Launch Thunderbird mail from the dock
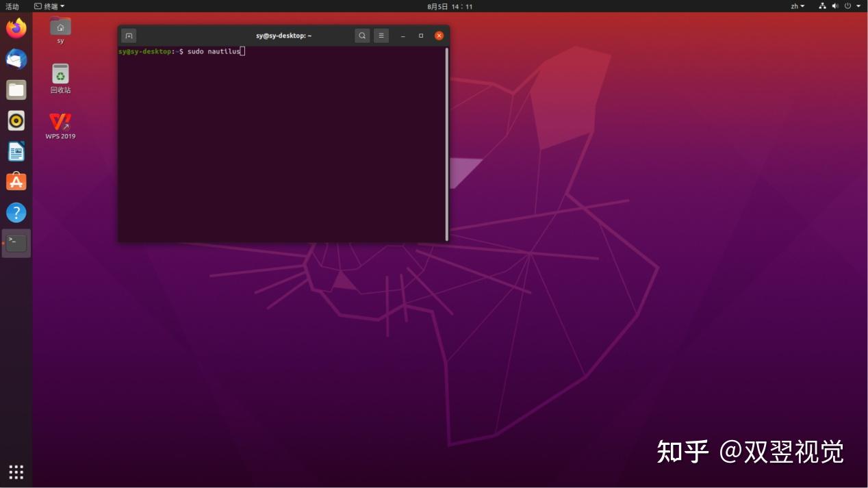 point(16,59)
